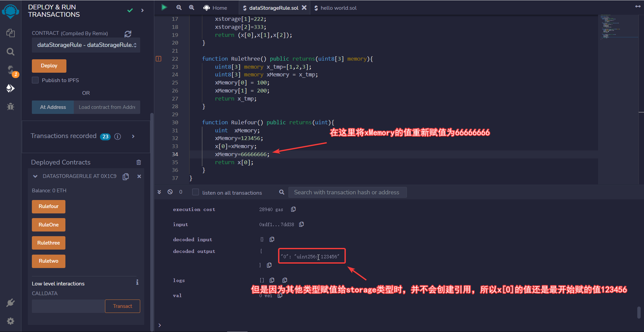Open the contract selection dropdown
The image size is (644, 332).
tap(86, 45)
